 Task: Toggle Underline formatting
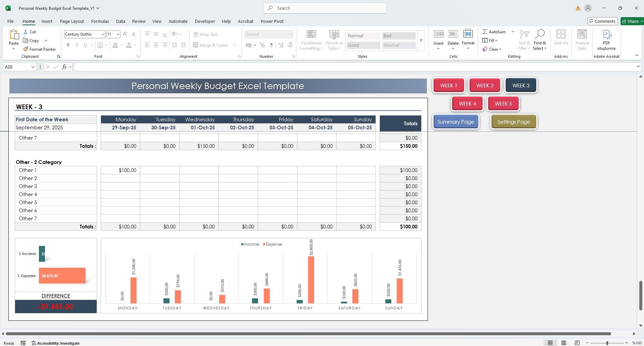click(85, 45)
